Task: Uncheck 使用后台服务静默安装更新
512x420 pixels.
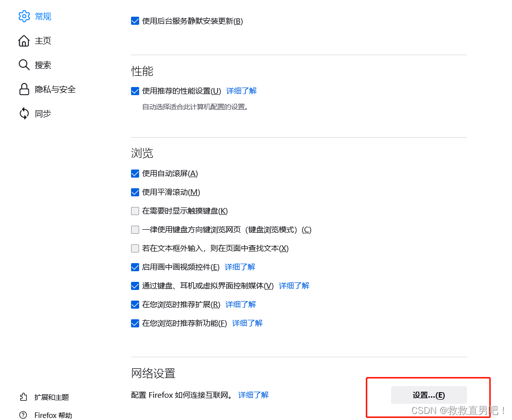Action: click(x=135, y=21)
